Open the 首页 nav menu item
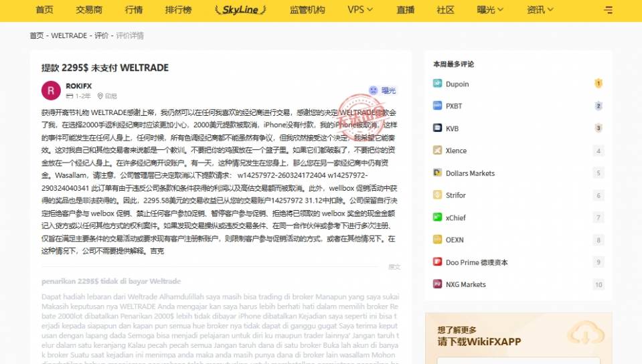 coord(44,9)
